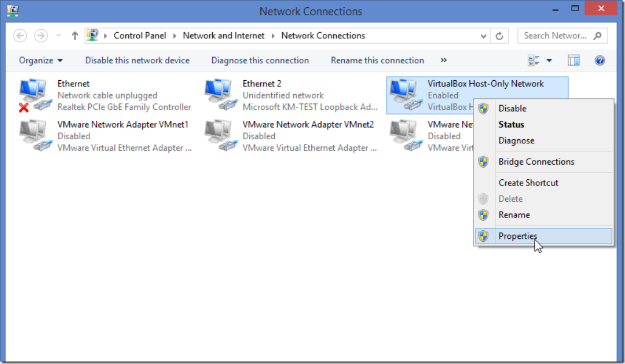Go to Network and Internet breadcrumb
This screenshot has width=625, height=364.
(x=224, y=36)
